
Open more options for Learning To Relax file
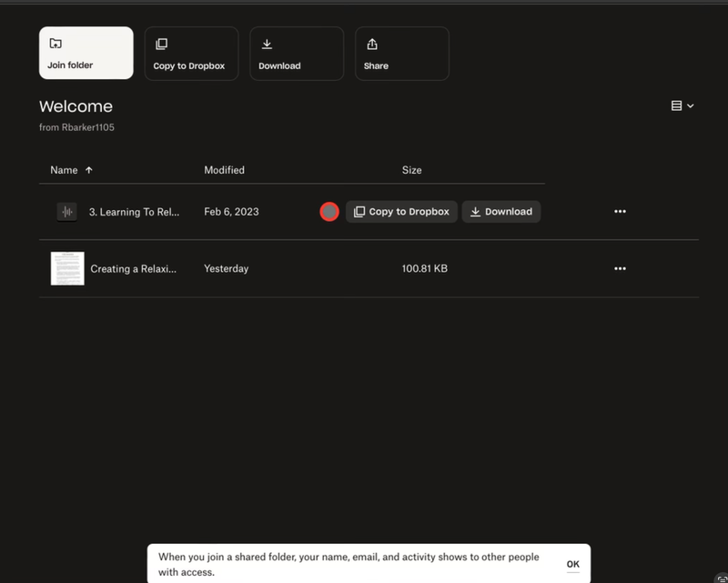click(620, 212)
